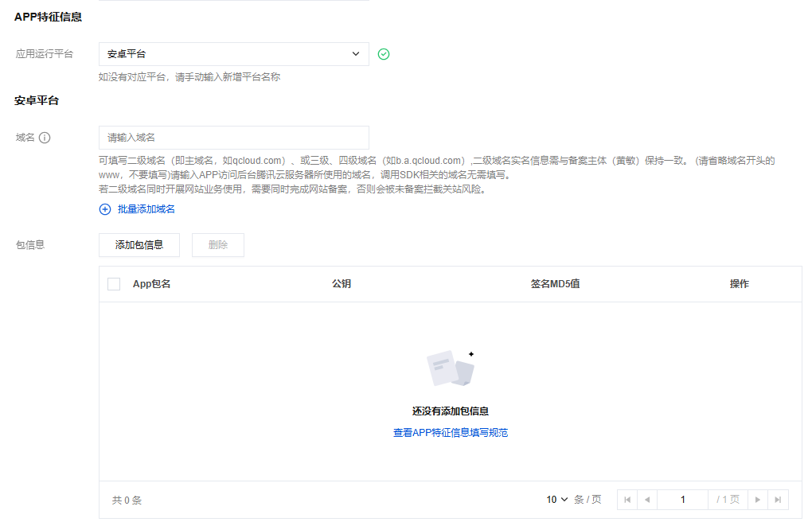Focus the 请输入域名 input field
Viewport: 812px width, 522px height.
point(233,138)
